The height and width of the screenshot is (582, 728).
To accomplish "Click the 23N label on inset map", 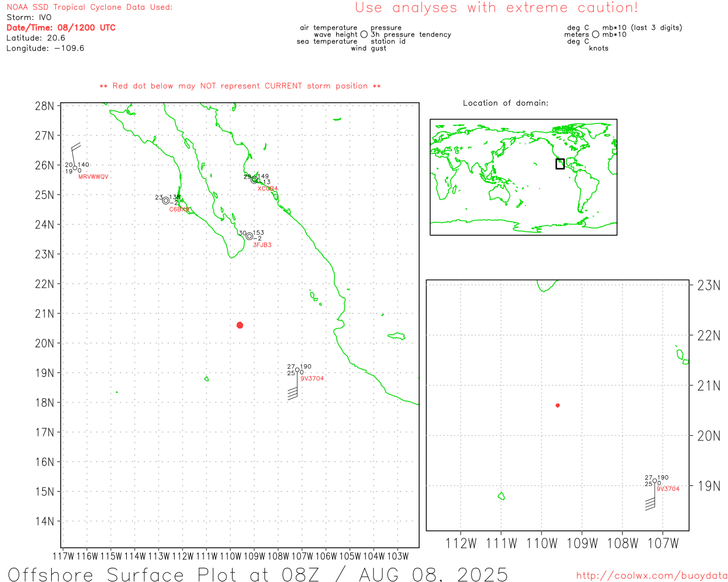I will pyautogui.click(x=709, y=285).
